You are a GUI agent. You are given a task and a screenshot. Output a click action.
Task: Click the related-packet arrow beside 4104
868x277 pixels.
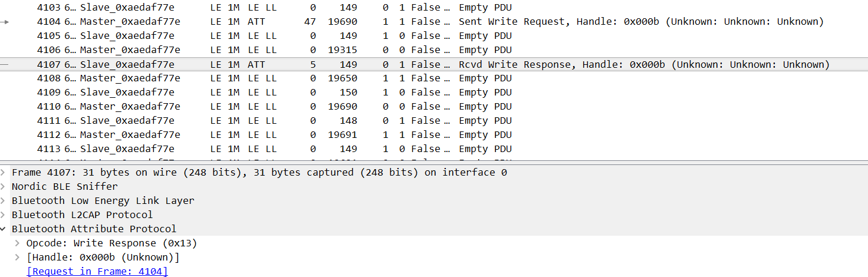[6, 22]
